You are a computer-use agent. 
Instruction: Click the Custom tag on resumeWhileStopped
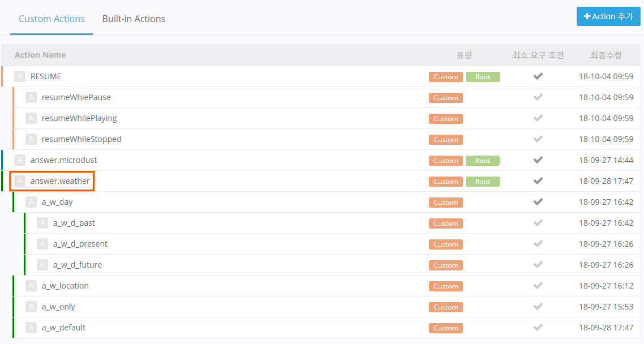446,140
